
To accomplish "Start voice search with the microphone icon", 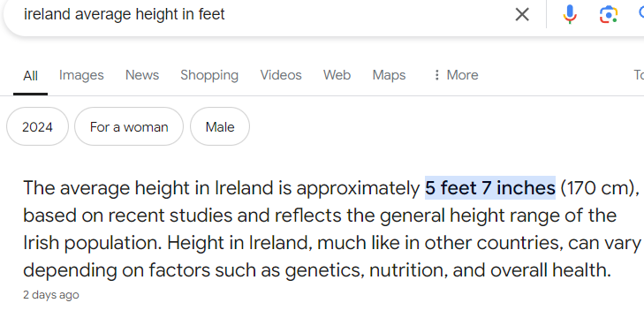I will (x=570, y=14).
